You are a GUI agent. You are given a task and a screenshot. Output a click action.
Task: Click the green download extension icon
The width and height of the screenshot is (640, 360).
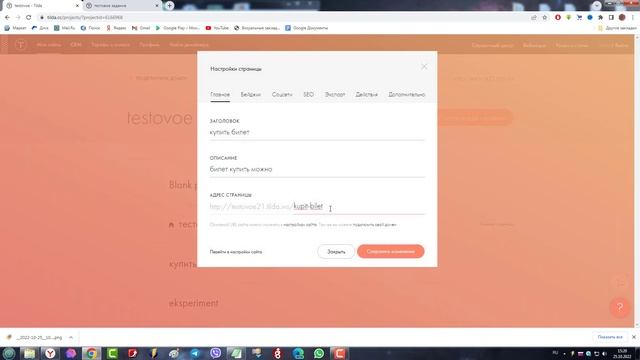(569, 18)
